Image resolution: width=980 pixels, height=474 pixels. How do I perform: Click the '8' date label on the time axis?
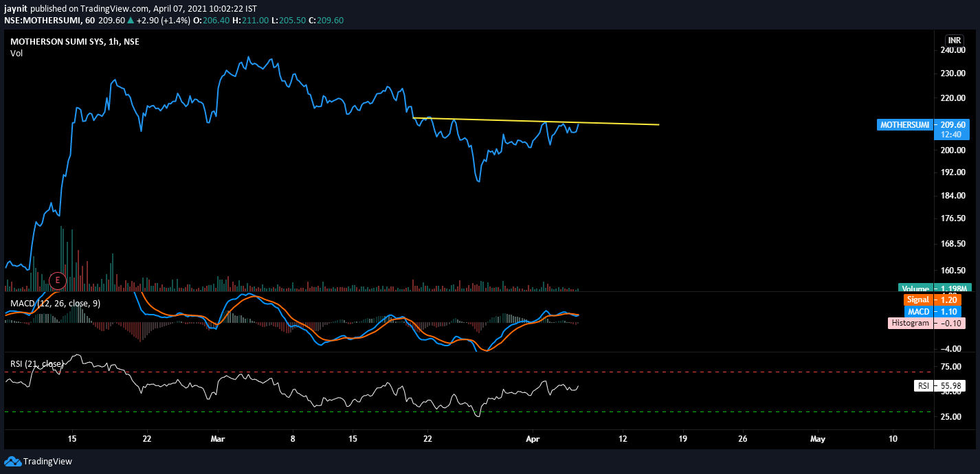[x=293, y=438]
